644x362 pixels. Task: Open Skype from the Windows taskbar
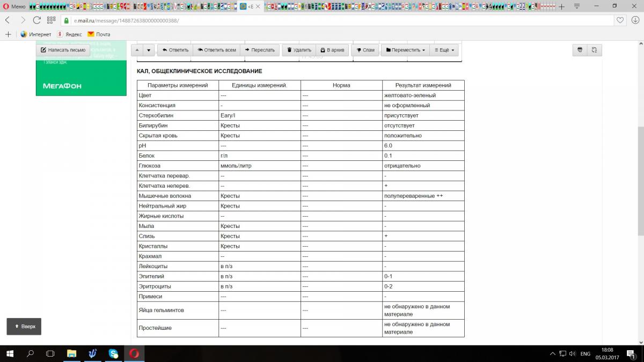[x=113, y=354]
